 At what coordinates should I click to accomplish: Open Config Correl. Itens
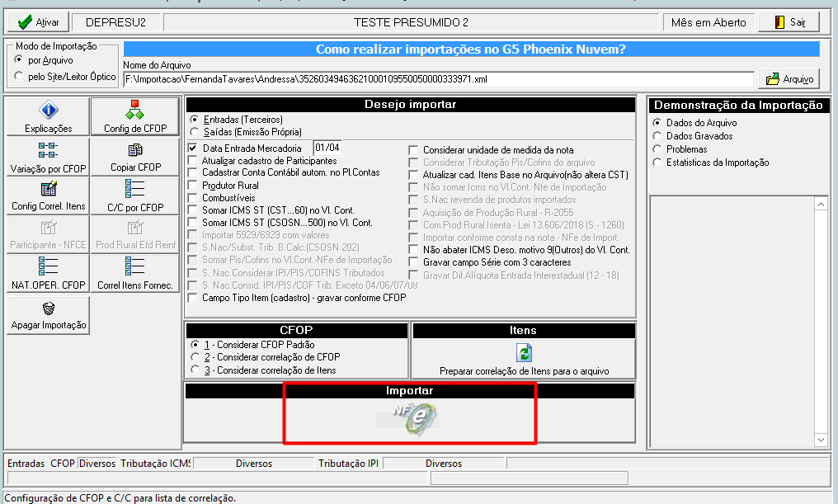click(48, 195)
